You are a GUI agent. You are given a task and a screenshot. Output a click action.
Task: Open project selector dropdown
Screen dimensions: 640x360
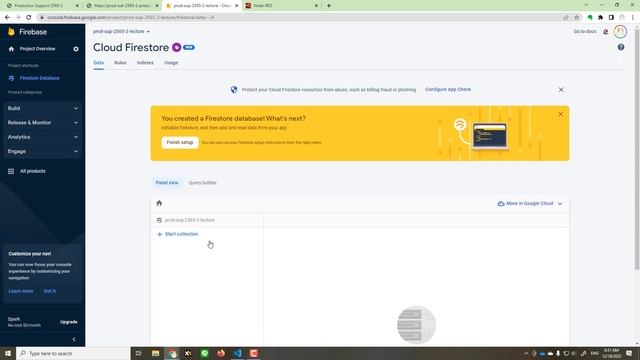point(121,31)
